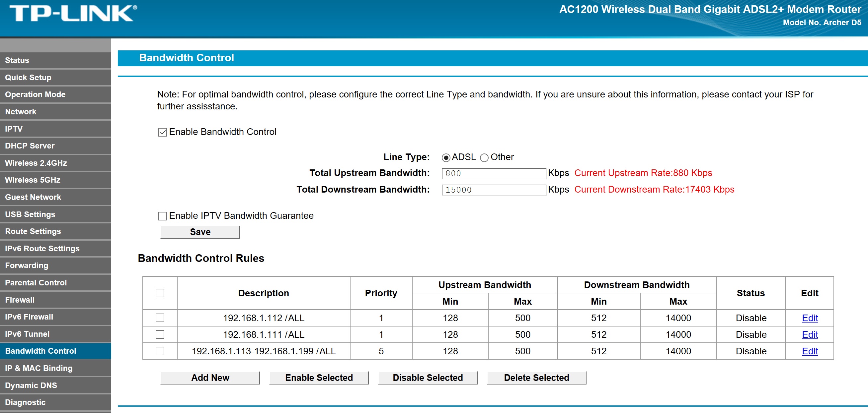This screenshot has width=868, height=413.
Task: Delete the selected rules
Action: [x=536, y=377]
